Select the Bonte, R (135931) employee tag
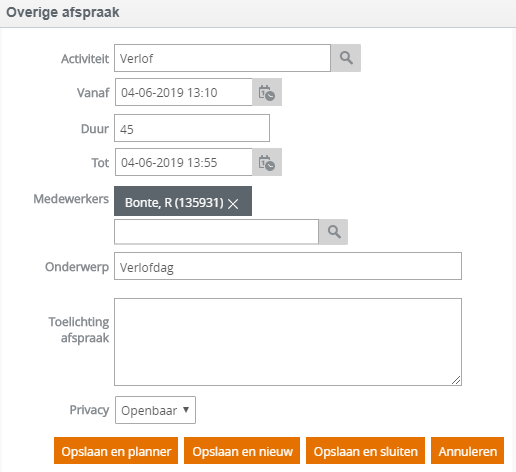 (174, 202)
